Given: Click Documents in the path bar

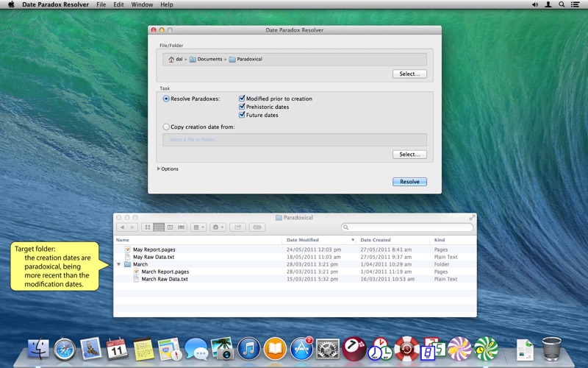Looking at the screenshot, I should (206, 60).
